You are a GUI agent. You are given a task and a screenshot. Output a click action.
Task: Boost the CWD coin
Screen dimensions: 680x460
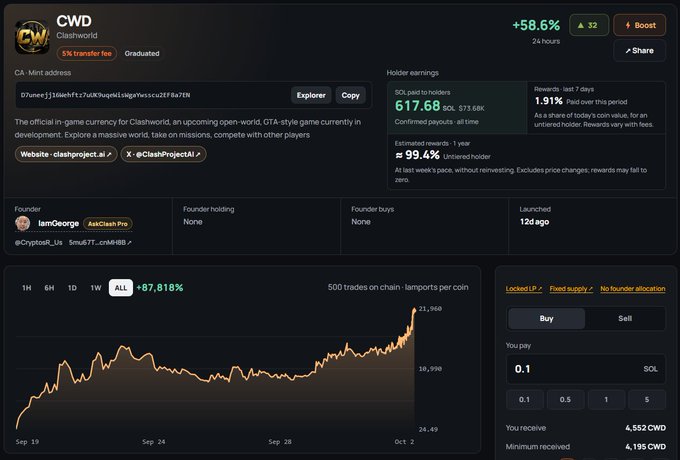pos(640,25)
